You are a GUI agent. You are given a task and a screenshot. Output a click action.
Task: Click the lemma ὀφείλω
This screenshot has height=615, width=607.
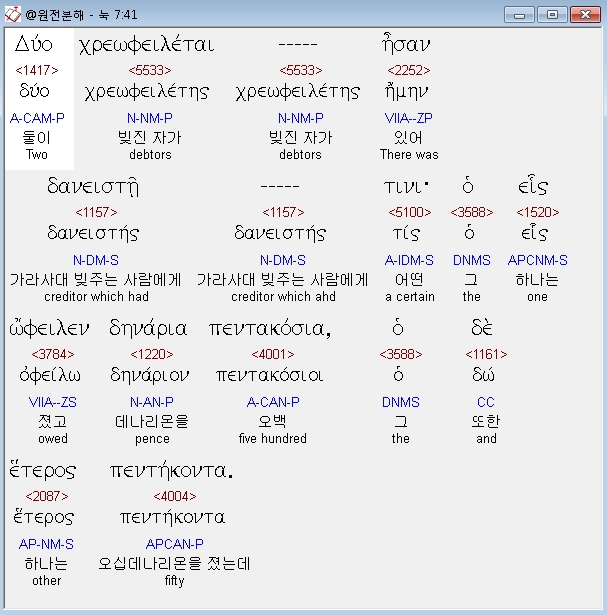[50, 375]
